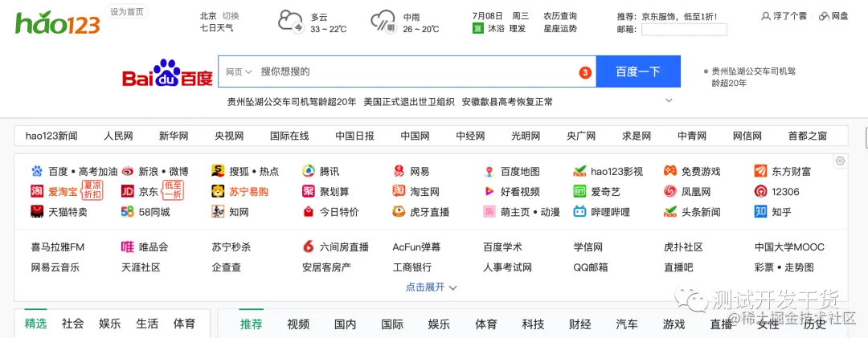Screen dimensions: 868x338
Task: Click the 免费游戏 gamepad icon
Action: [669, 172]
